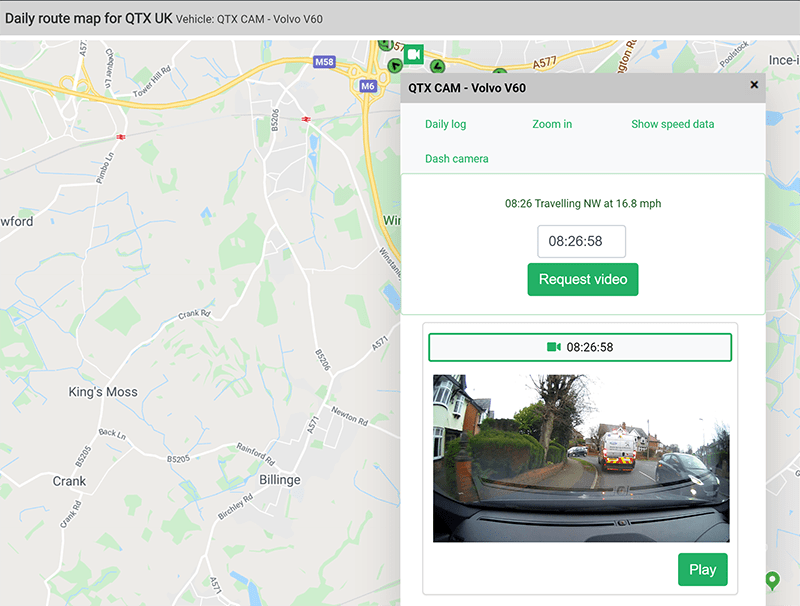Screen dimensions: 800x606
Task: Select green arrow marker left of camera marker
Action: [395, 66]
